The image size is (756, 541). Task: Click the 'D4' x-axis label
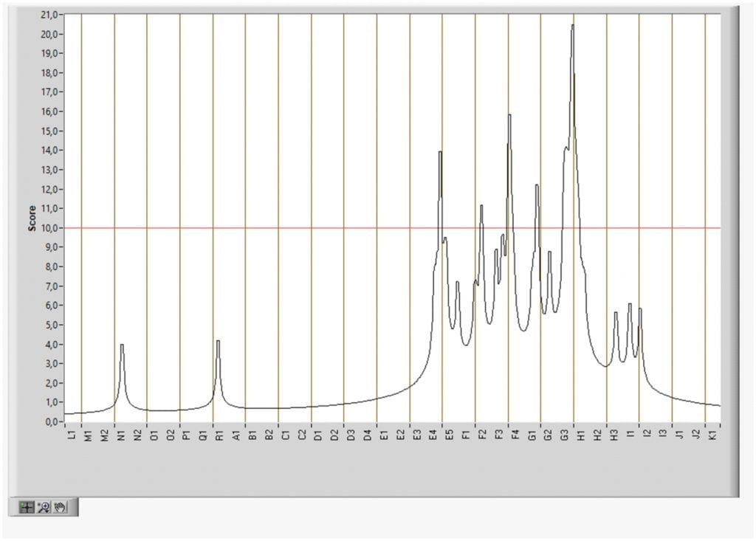pyautogui.click(x=368, y=435)
